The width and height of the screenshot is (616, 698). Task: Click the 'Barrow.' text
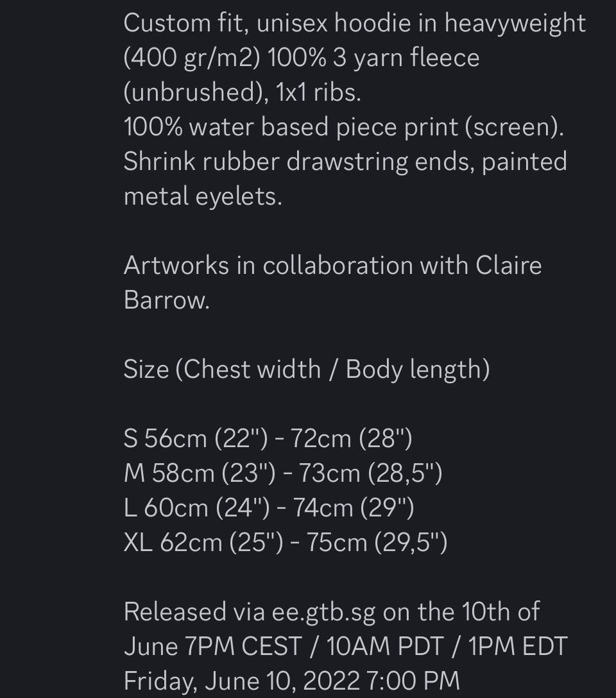click(166, 300)
